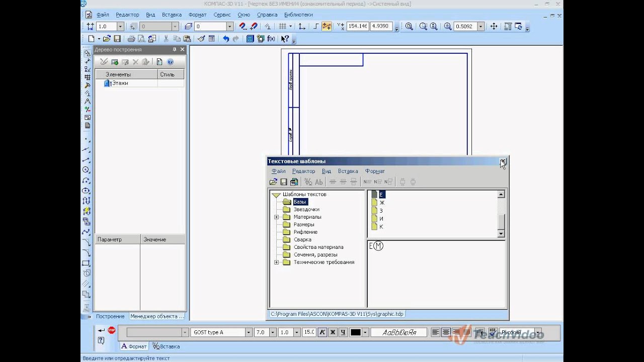Open the GOST type A font dropdown
644x362 pixels.
pyautogui.click(x=248, y=332)
